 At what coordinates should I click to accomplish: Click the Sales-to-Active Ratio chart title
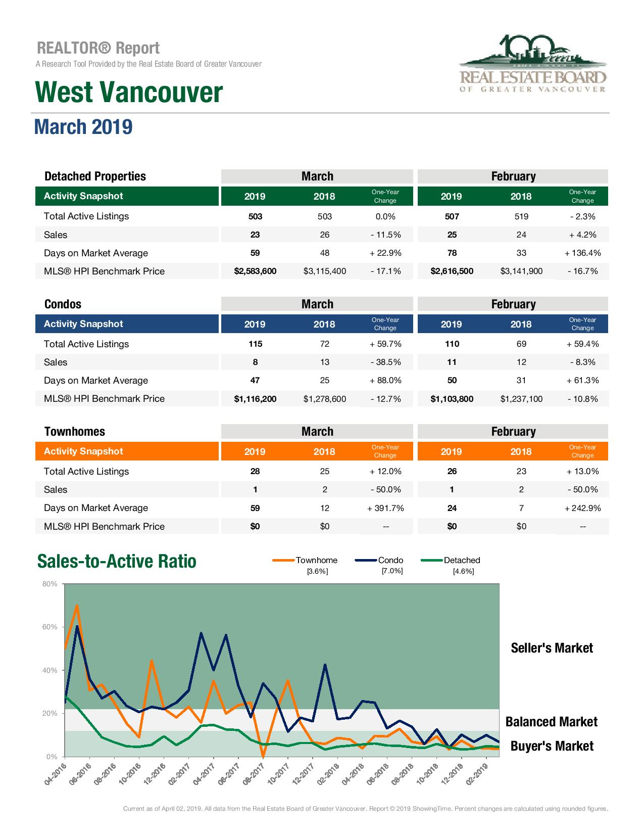117,562
